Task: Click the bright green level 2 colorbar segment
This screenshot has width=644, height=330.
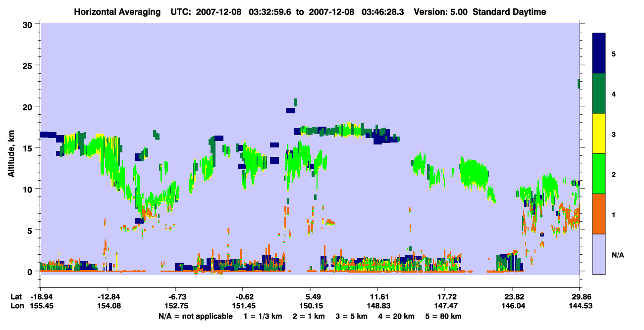Action: [599, 173]
